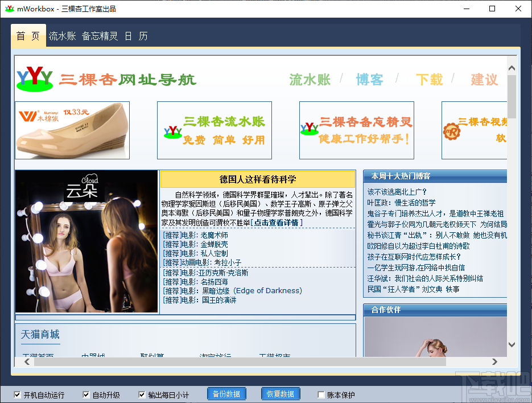Enable 账本保护 checkbox
Viewport: 532px width, 403px height.
tap(321, 394)
